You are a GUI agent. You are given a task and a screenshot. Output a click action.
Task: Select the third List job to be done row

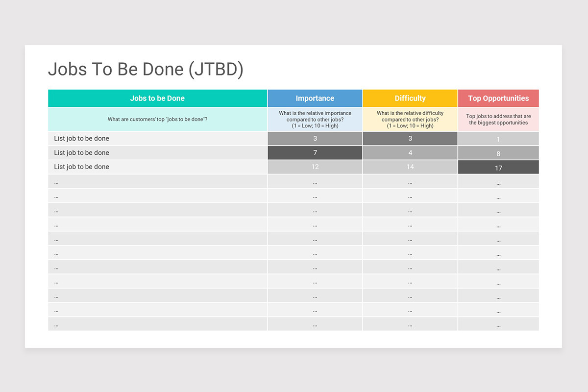tap(157, 167)
